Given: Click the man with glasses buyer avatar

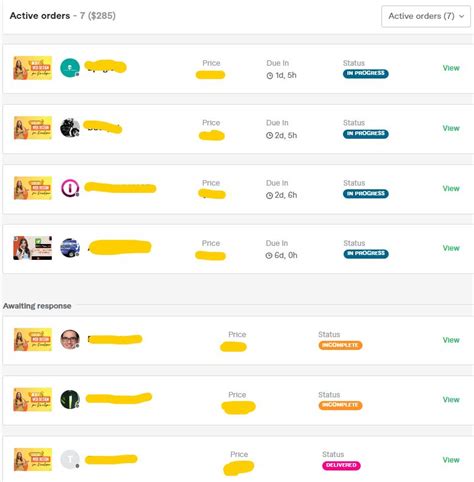Looking at the screenshot, I should [70, 339].
